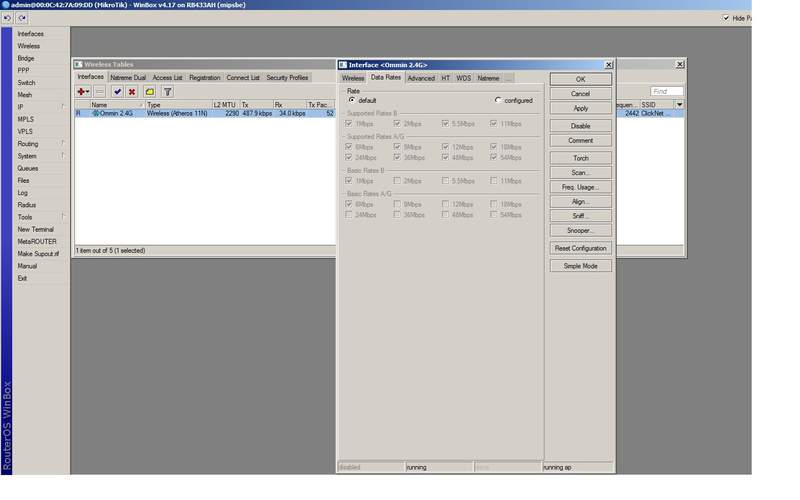
Task: Sort by the SSID column header
Action: [x=657, y=105]
